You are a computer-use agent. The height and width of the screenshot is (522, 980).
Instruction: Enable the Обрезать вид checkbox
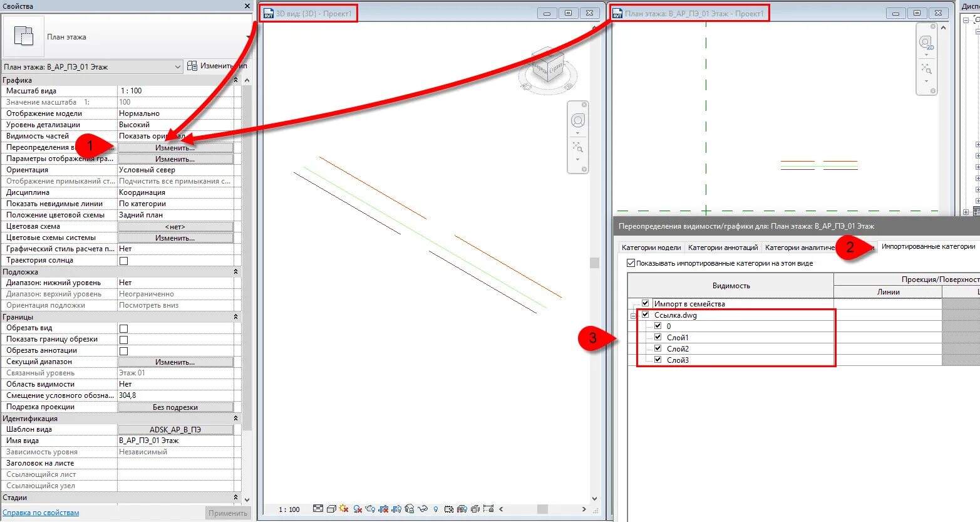[123, 328]
